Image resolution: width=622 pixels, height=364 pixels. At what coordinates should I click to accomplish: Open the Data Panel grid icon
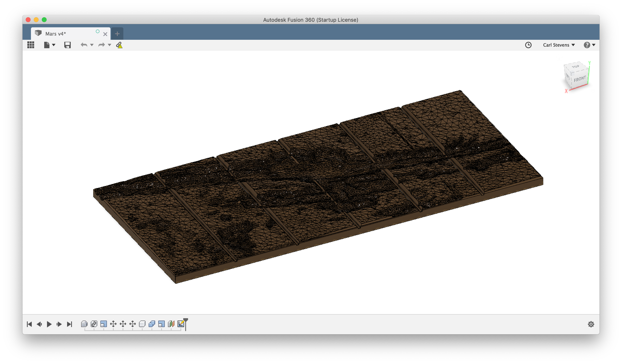point(31,45)
